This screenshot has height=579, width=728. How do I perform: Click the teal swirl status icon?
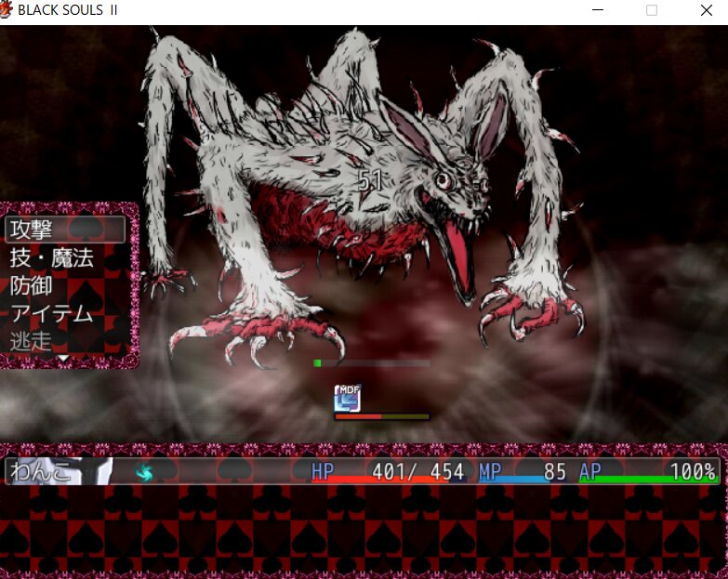pyautogui.click(x=145, y=472)
